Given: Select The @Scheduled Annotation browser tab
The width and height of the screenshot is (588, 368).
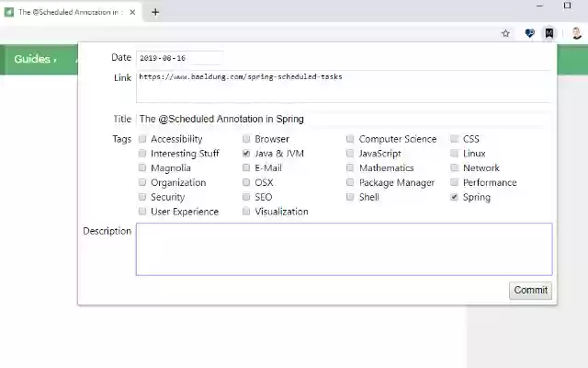Looking at the screenshot, I should pyautogui.click(x=72, y=12).
